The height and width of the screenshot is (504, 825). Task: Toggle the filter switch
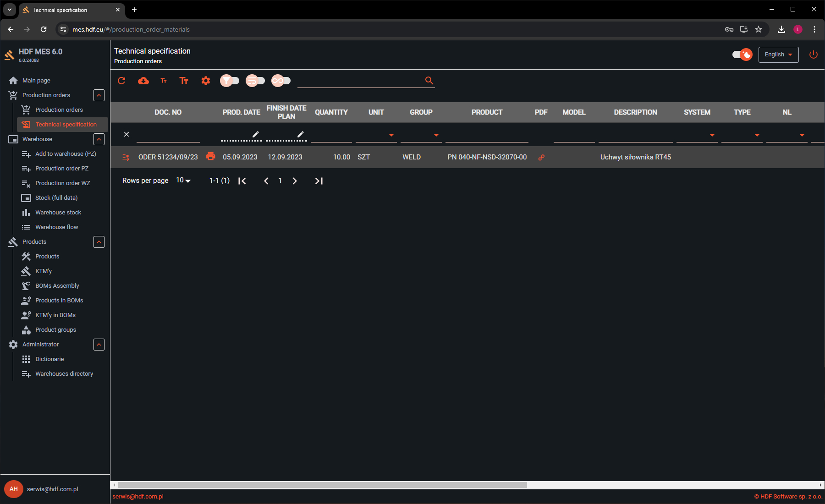pyautogui.click(x=230, y=81)
